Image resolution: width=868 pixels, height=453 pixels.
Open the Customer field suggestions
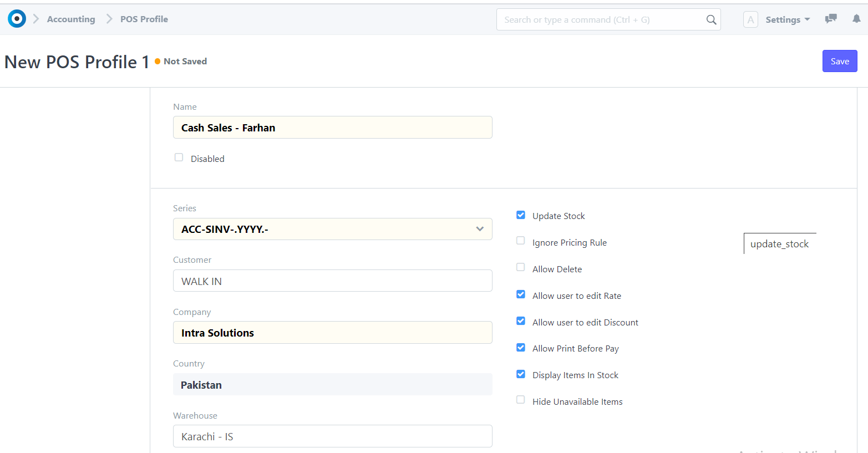pyautogui.click(x=333, y=281)
